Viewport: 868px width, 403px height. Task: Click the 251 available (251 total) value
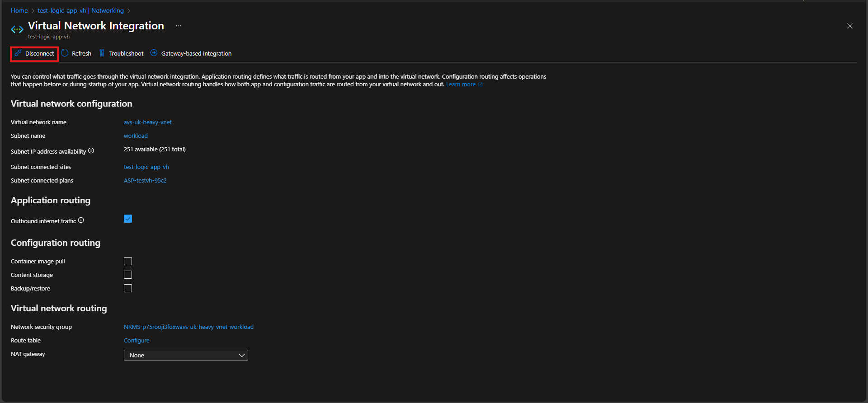pos(155,150)
